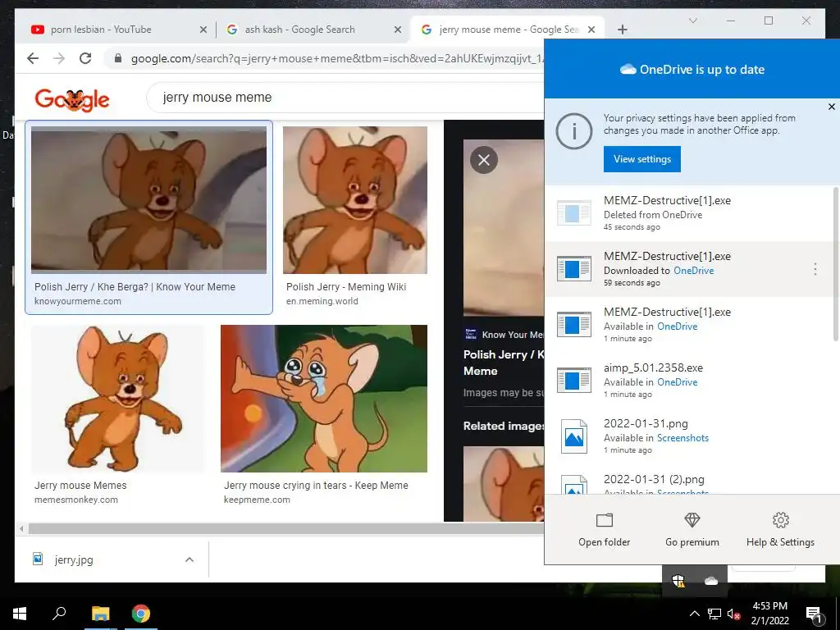Viewport: 840px width, 630px height.
Task: Click the muted volume tray icon
Action: 733,614
